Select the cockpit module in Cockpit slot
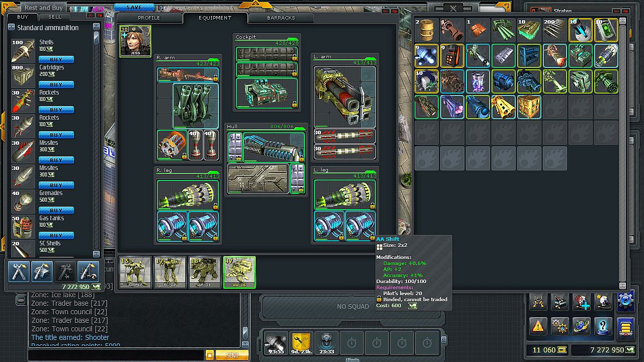 point(267,94)
